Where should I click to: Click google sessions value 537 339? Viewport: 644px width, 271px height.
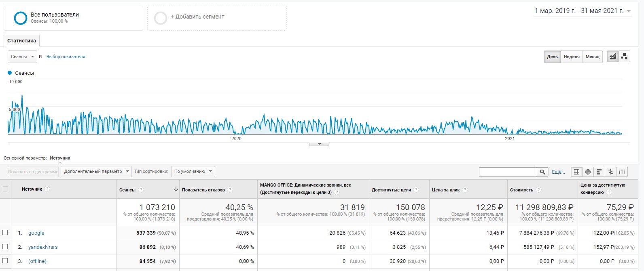click(146, 233)
